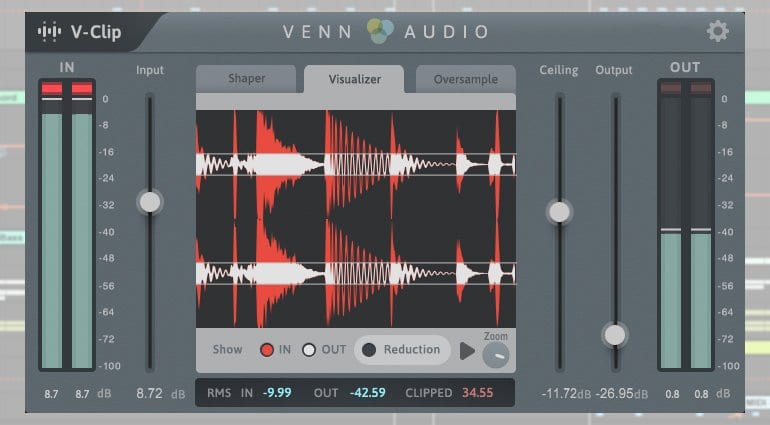Open settings with the gear icon
This screenshot has width=770, height=425.
click(717, 32)
